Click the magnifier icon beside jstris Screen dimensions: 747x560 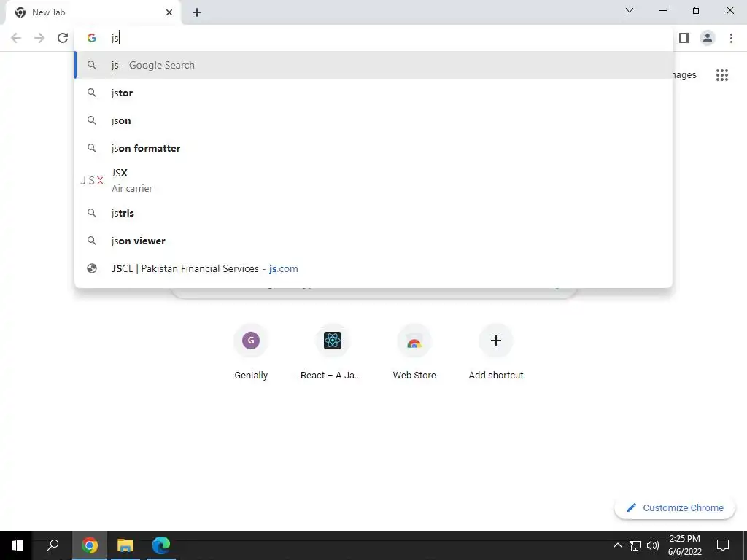92,213
